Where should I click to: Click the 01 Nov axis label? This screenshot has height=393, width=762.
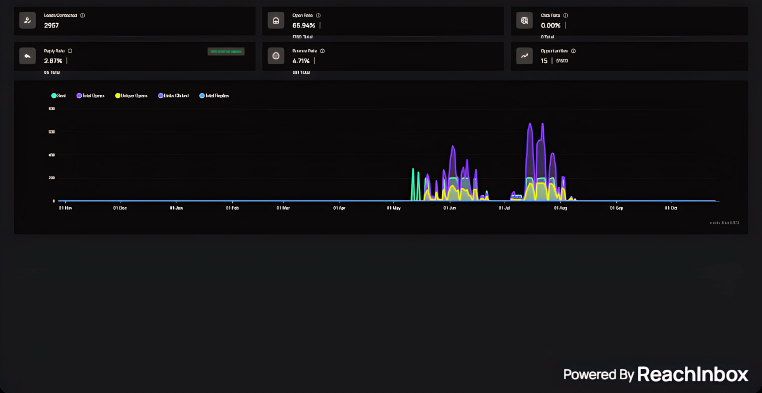coord(65,208)
